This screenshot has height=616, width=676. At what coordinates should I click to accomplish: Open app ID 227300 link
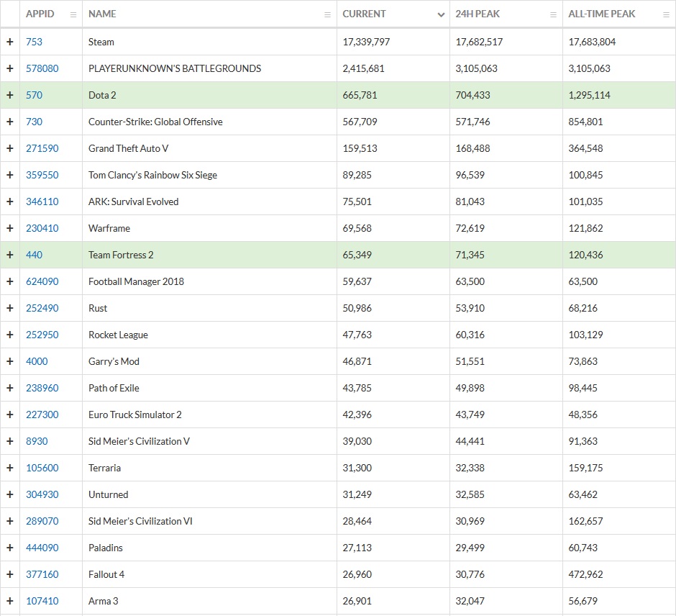click(x=42, y=415)
